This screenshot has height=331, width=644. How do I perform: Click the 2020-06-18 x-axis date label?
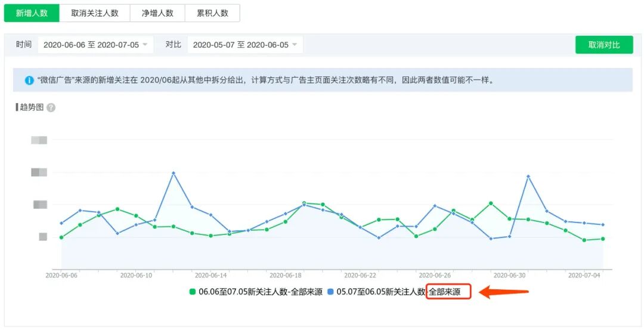(x=286, y=276)
